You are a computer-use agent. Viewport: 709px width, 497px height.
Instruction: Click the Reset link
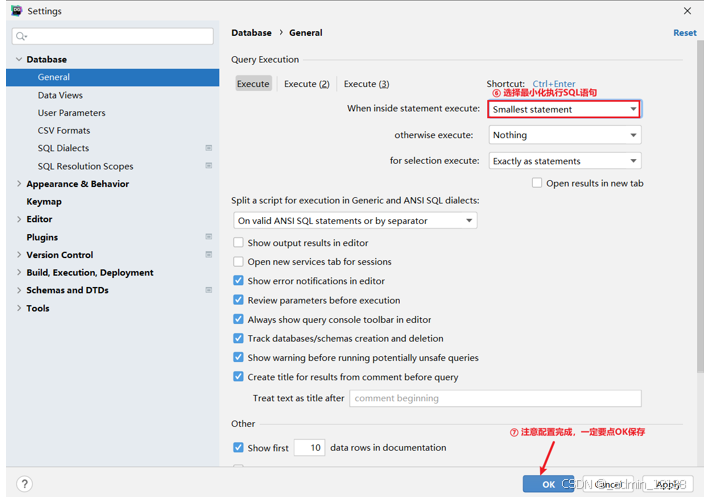(x=685, y=33)
